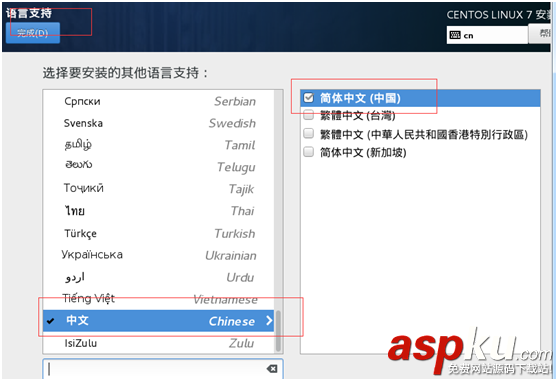
Task: Click the cn keyboard layout indicator
Action: [487, 35]
